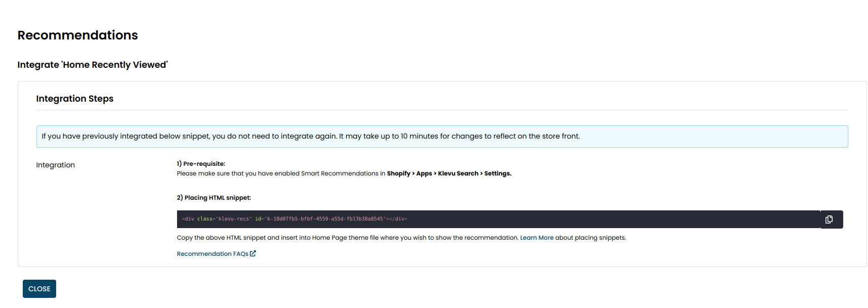The image size is (868, 308).
Task: Click the snippet's id value starting with k-18d07fb5
Action: [x=324, y=219]
